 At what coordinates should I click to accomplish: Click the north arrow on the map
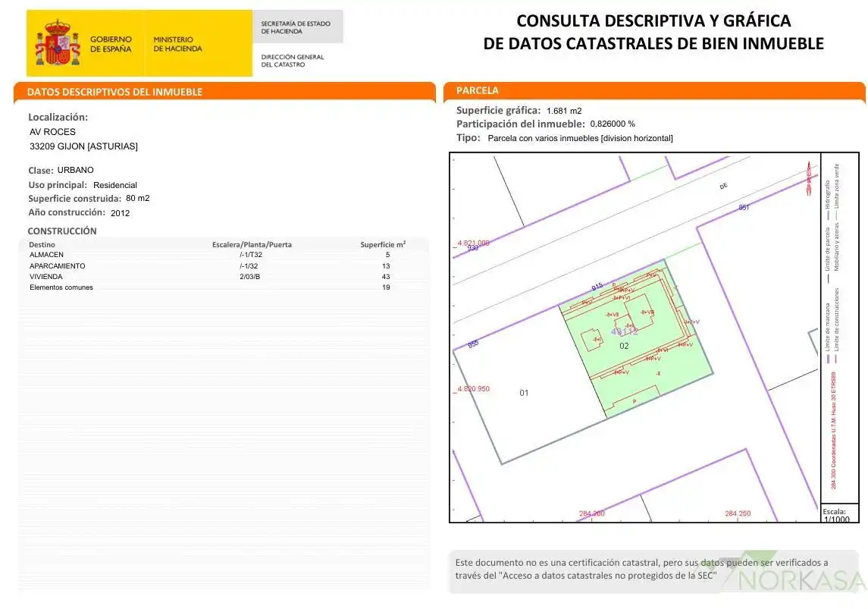pos(809,178)
